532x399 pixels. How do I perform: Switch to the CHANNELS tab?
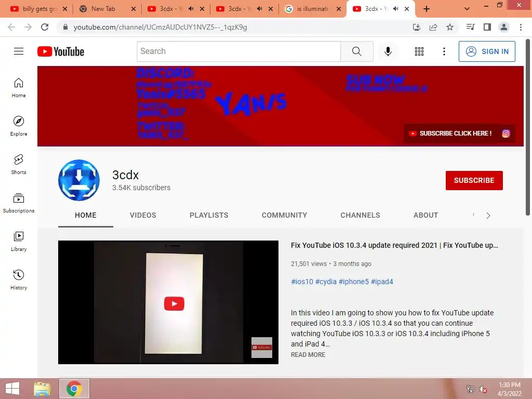click(361, 215)
